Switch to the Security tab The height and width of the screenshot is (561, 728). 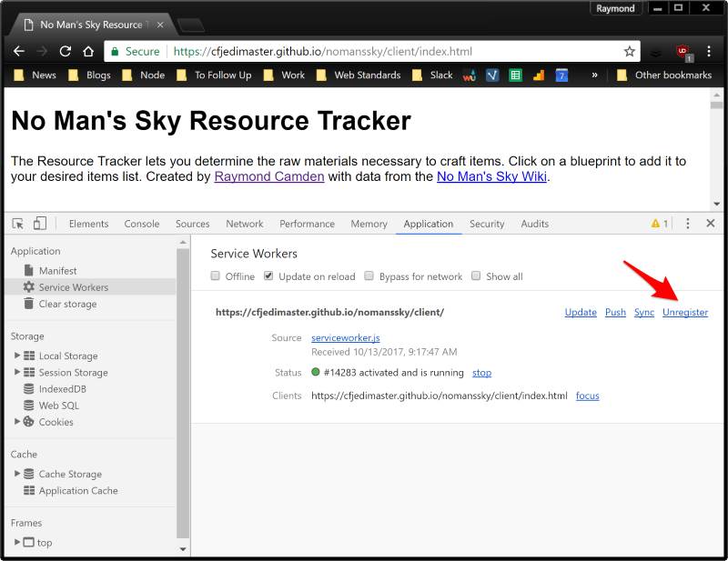[x=487, y=224]
